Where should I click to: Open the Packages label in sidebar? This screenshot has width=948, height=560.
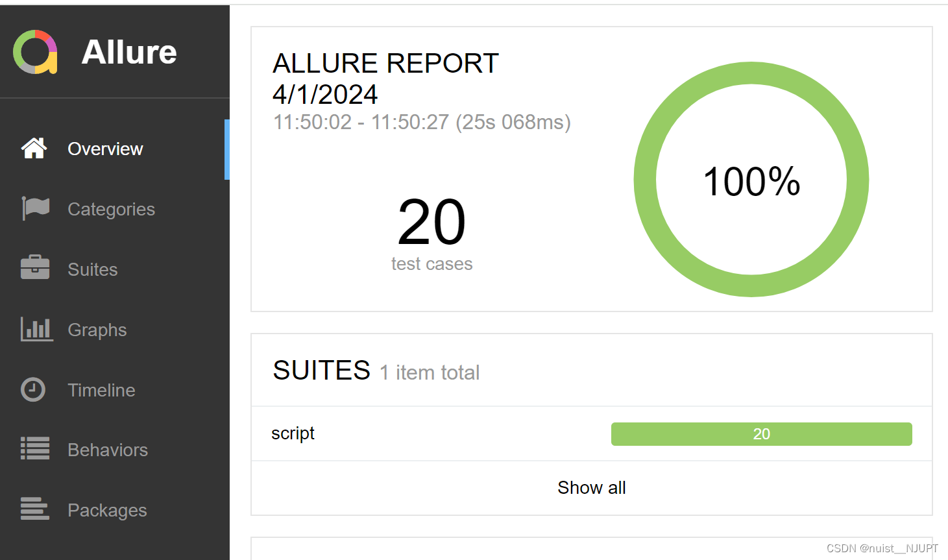click(x=107, y=511)
